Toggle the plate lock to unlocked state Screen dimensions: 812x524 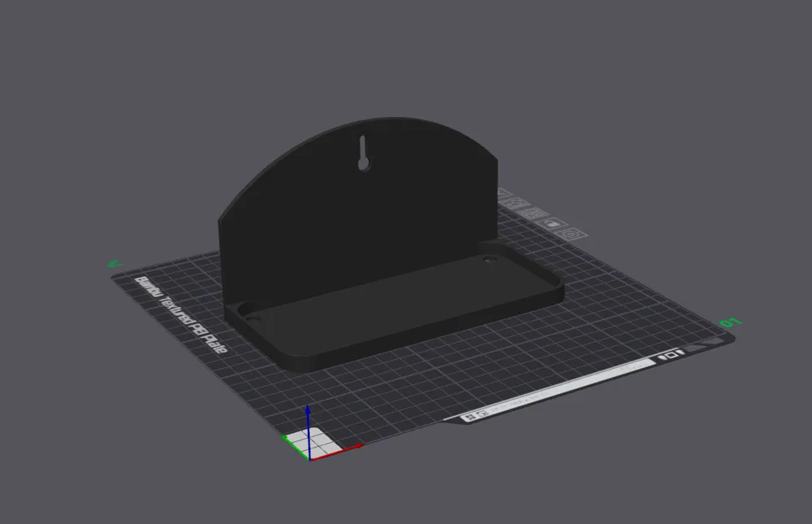pos(552,225)
